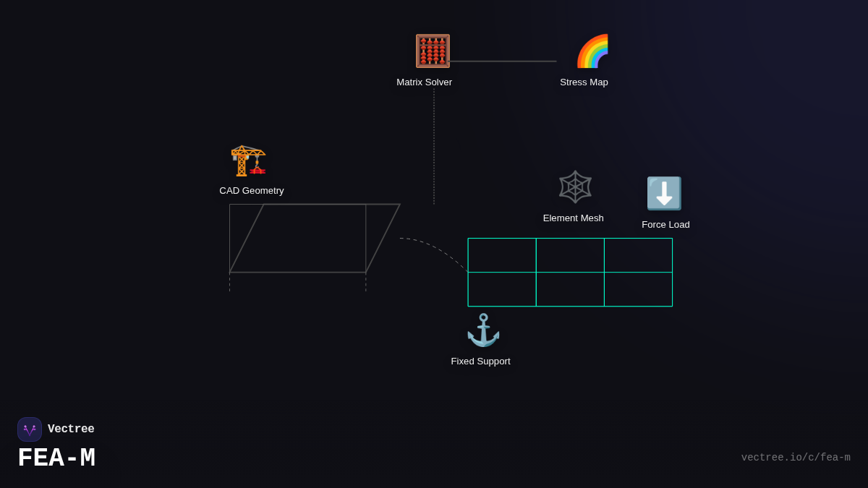Click inside the gray parallelogram geometry shape

pyautogui.click(x=315, y=239)
